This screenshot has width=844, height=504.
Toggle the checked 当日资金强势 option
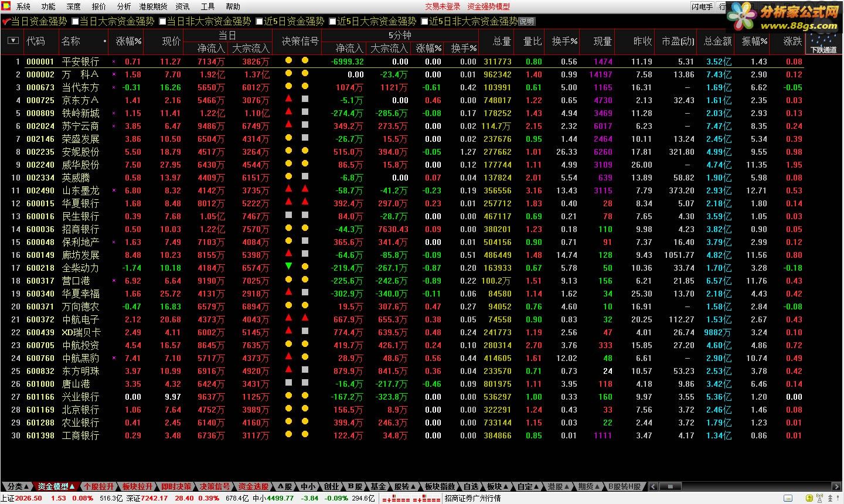pyautogui.click(x=6, y=21)
